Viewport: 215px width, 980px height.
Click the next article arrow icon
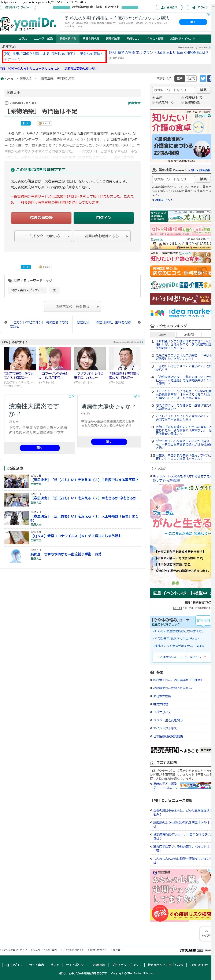(x=139, y=322)
